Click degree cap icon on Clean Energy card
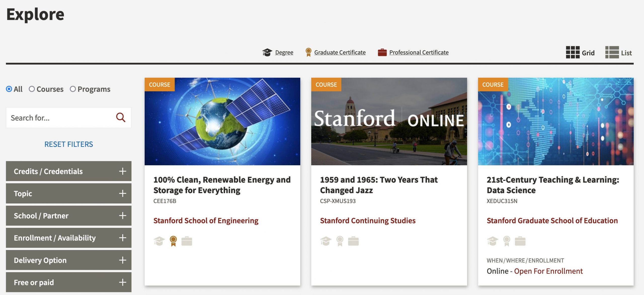This screenshot has height=295, width=644. point(159,241)
